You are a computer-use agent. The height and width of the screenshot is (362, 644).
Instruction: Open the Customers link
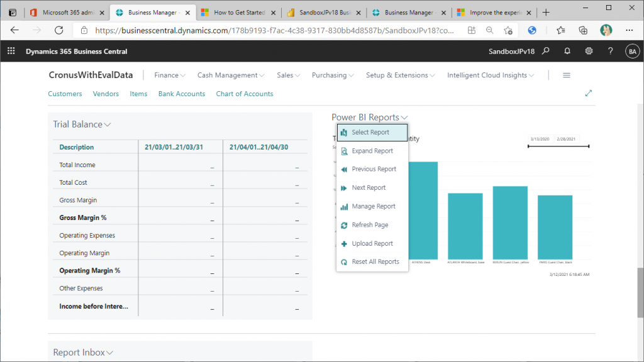click(65, 94)
